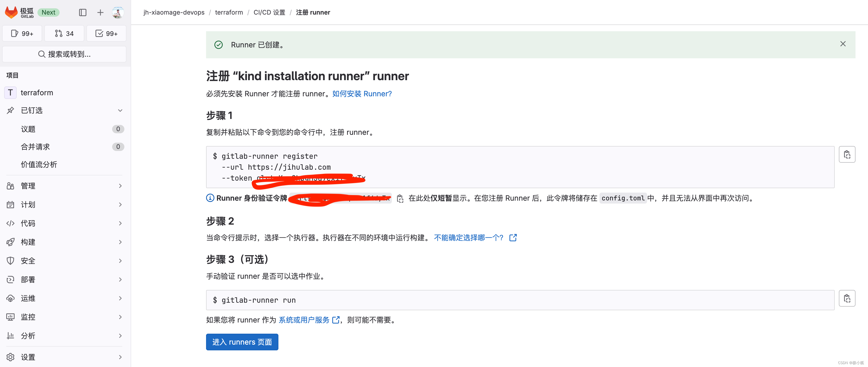Open the create new plus menu

[x=100, y=12]
